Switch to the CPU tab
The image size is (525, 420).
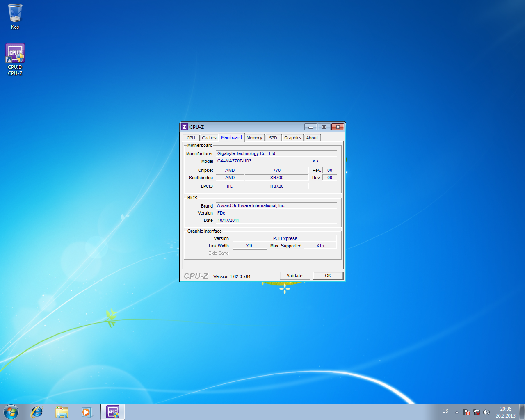click(191, 138)
